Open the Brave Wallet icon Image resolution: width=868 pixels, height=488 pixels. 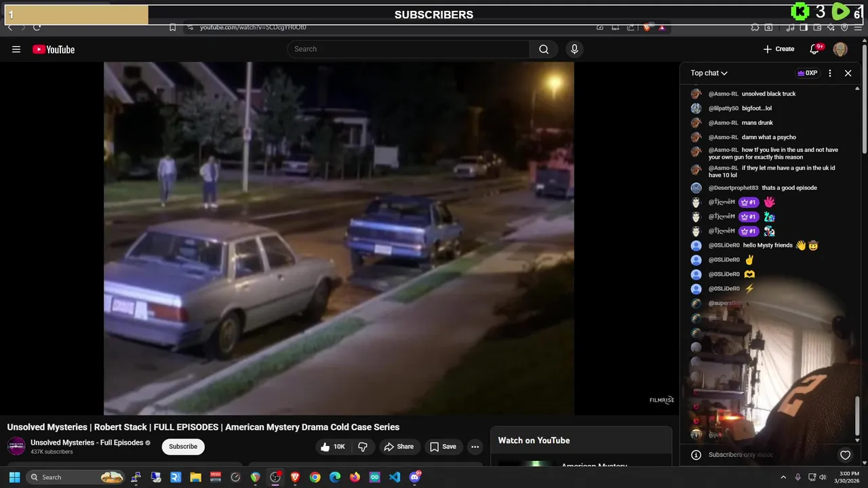click(x=817, y=27)
